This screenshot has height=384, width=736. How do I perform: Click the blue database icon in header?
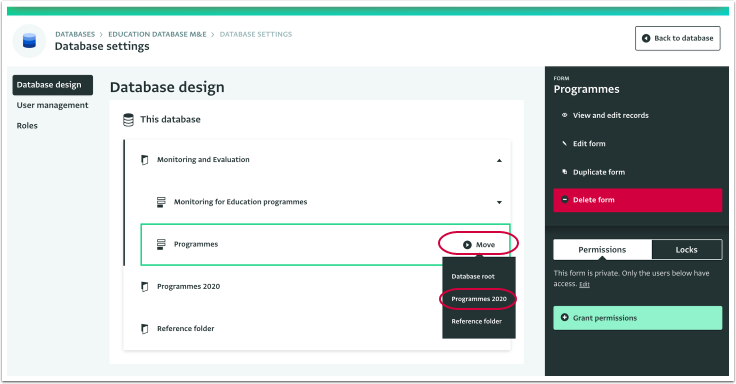(x=29, y=41)
